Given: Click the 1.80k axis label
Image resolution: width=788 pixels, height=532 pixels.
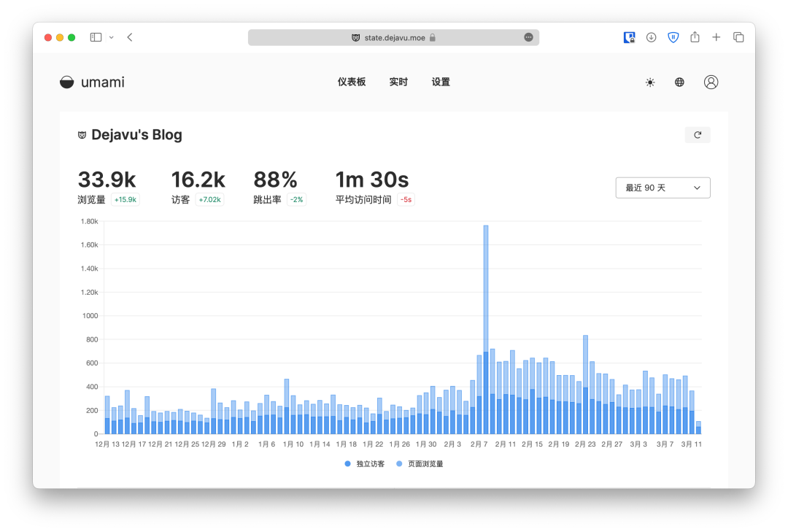Looking at the screenshot, I should pyautogui.click(x=90, y=221).
